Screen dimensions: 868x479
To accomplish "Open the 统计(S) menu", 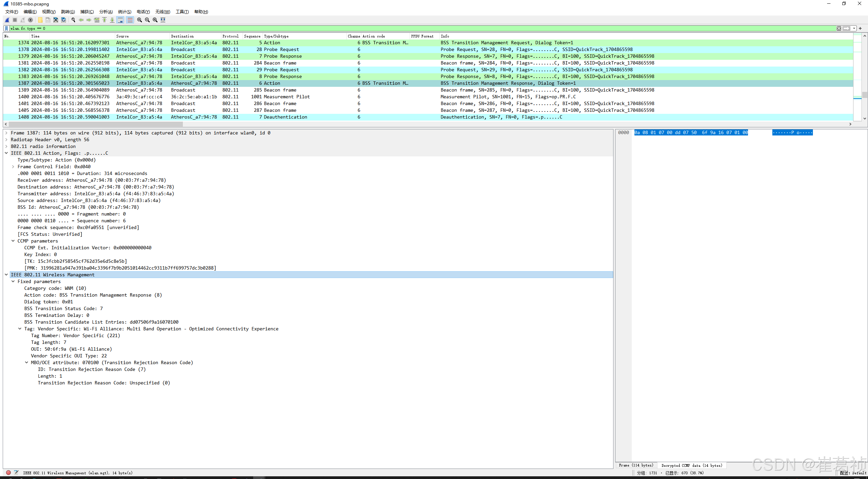I will 124,12.
